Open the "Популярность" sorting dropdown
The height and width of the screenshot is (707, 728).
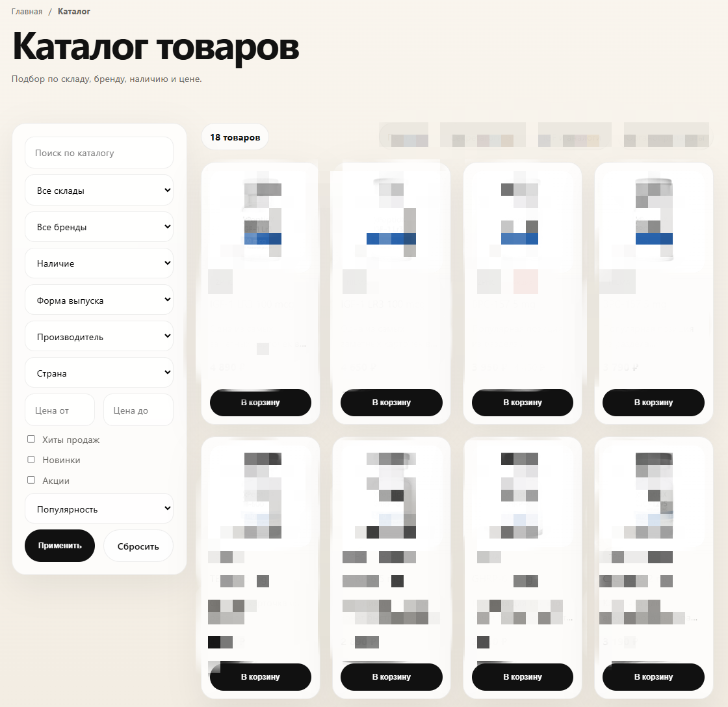99,508
